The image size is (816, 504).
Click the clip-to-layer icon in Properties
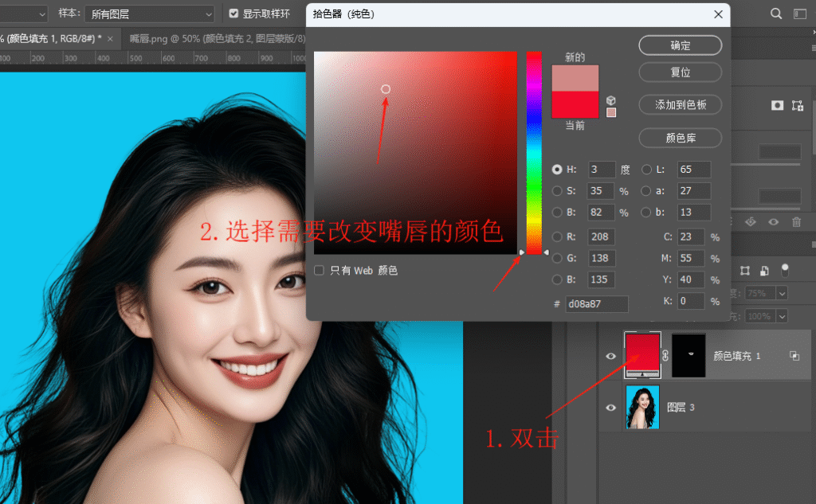click(750, 222)
